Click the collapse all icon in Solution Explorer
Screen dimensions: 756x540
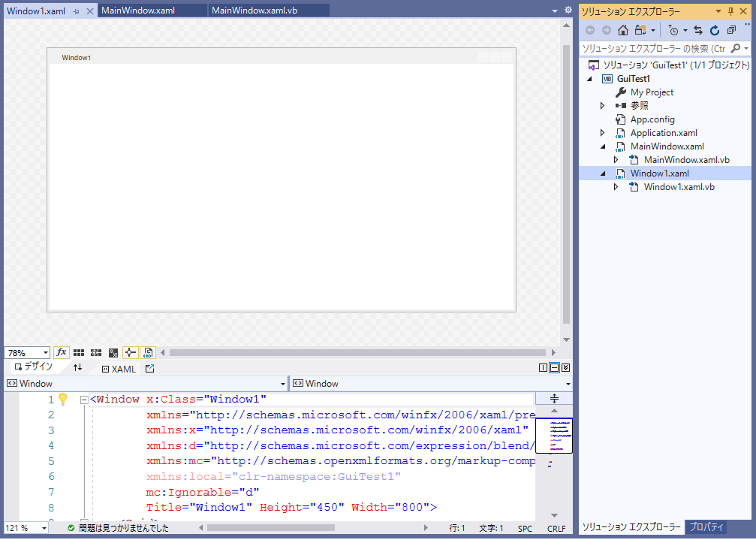pos(732,30)
